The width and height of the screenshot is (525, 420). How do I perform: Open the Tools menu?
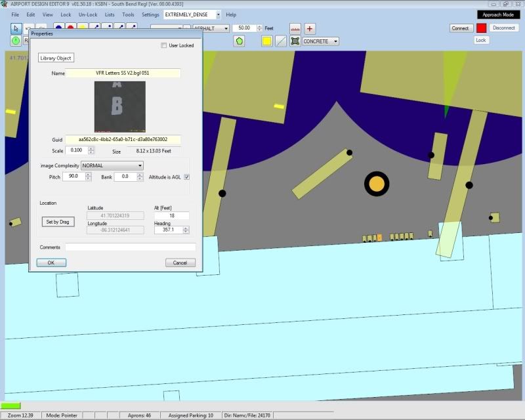(129, 14)
